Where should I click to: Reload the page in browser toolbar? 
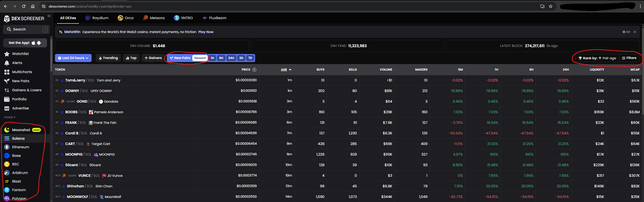click(24, 6)
